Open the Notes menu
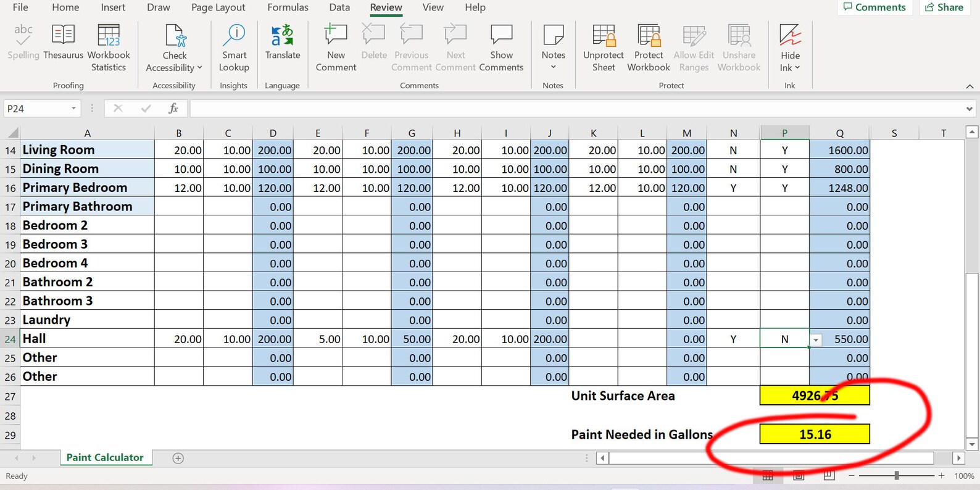The image size is (980, 490). [553, 48]
